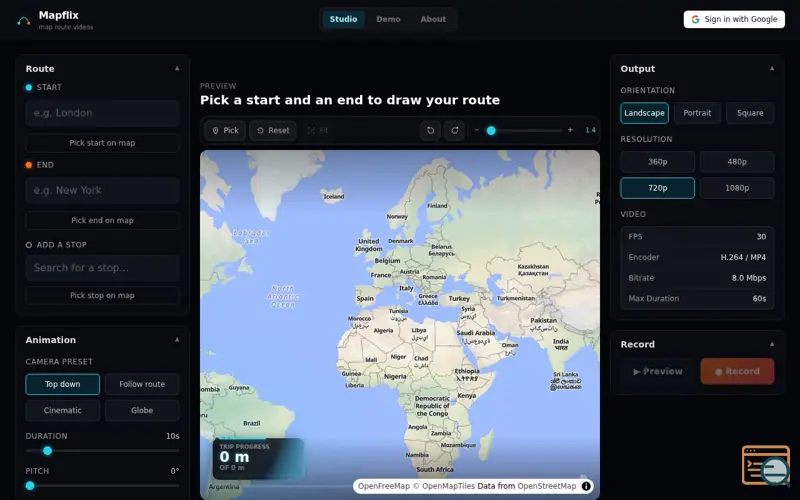800x500 pixels.
Task: Click the Brazil label on map
Action: pos(252,423)
